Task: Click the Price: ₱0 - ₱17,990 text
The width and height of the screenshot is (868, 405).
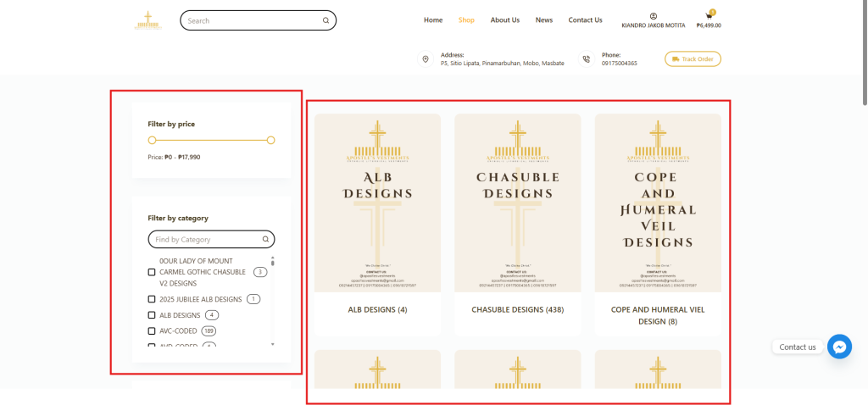Action: (174, 157)
